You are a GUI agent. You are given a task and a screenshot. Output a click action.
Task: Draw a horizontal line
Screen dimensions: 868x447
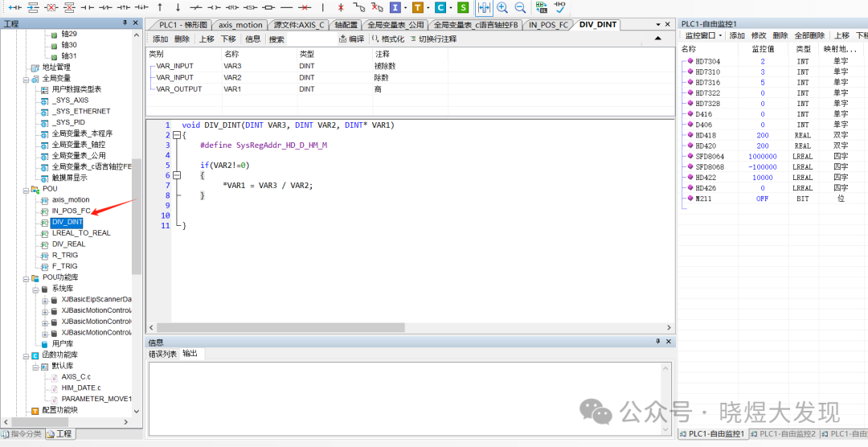point(286,7)
